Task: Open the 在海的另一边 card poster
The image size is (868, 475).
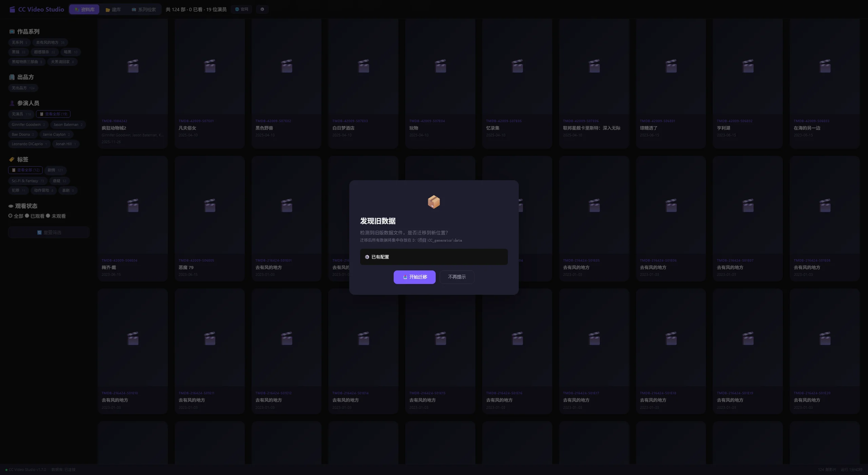Action: click(825, 67)
